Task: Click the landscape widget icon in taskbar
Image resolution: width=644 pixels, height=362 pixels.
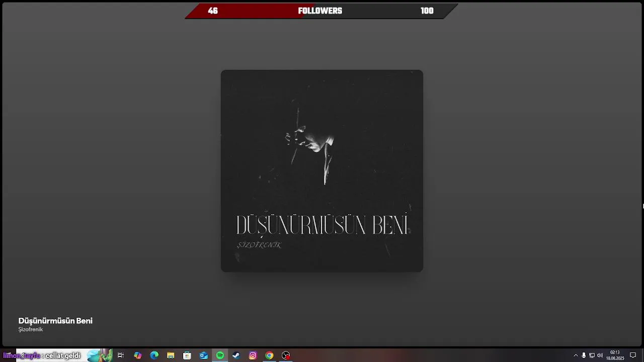Action: 100,355
